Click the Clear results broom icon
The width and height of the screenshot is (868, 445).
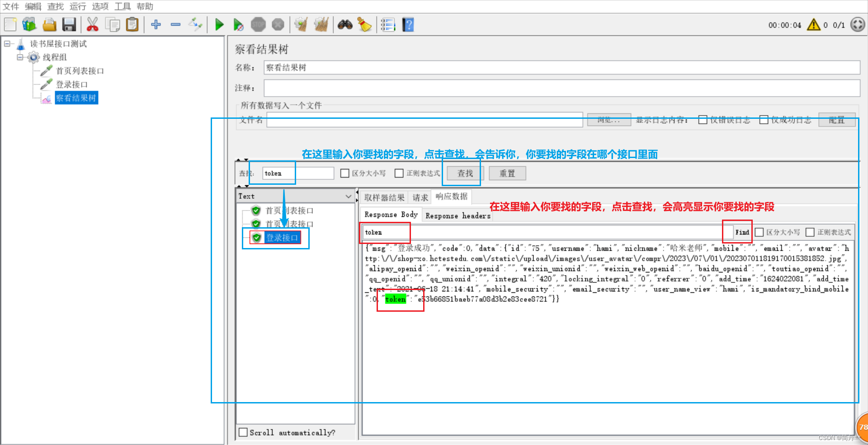click(x=301, y=24)
